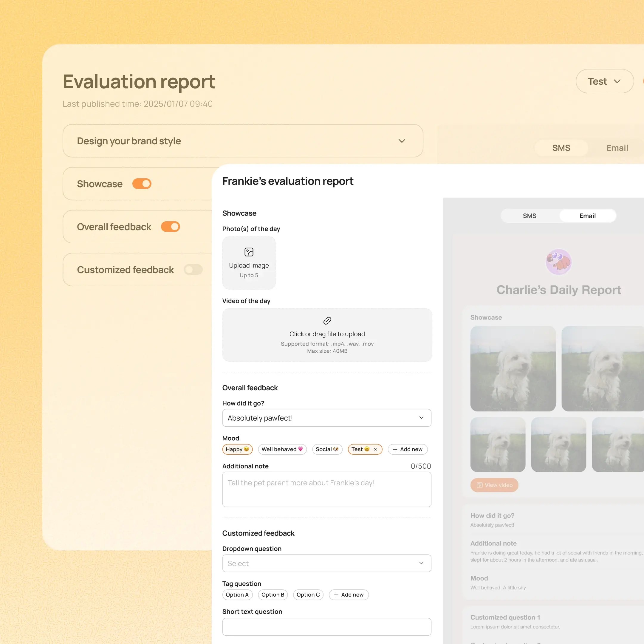Click the video icon on the View video button
The width and height of the screenshot is (644, 644).
click(x=480, y=485)
